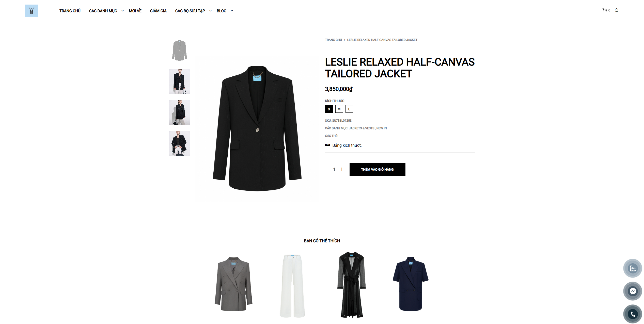Click the ruler size chart icon
This screenshot has width=644, height=324.
pos(327,145)
